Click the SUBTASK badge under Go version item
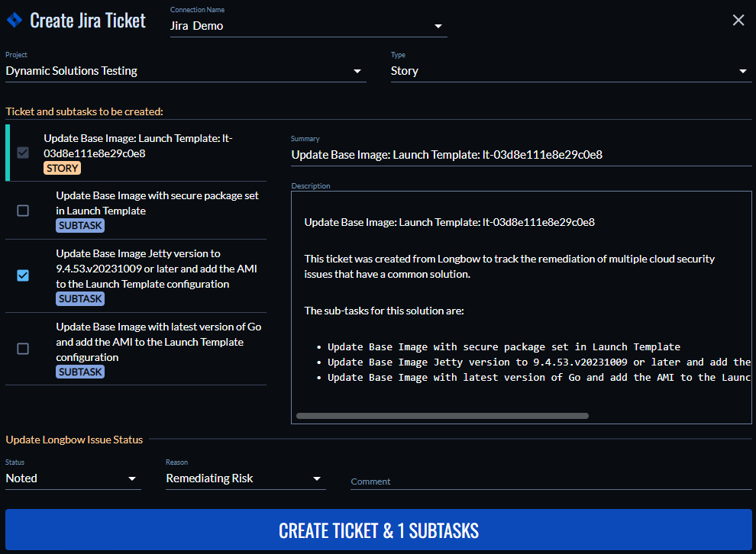 point(80,372)
